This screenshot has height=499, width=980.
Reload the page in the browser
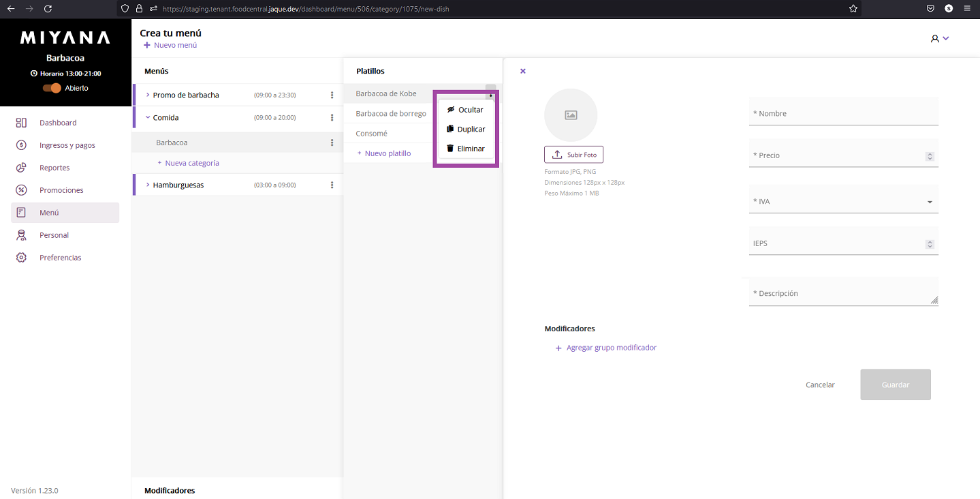[48, 9]
